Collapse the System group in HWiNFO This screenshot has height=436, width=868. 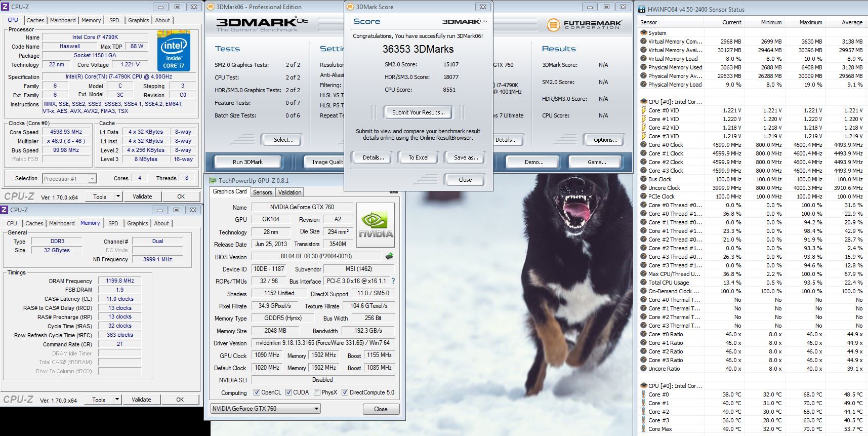click(x=644, y=33)
